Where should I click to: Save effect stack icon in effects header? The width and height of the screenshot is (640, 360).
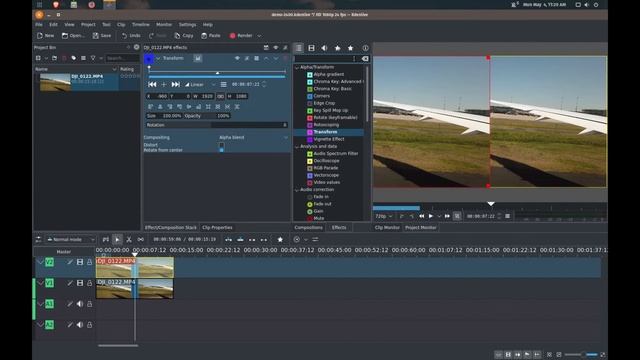click(x=266, y=48)
